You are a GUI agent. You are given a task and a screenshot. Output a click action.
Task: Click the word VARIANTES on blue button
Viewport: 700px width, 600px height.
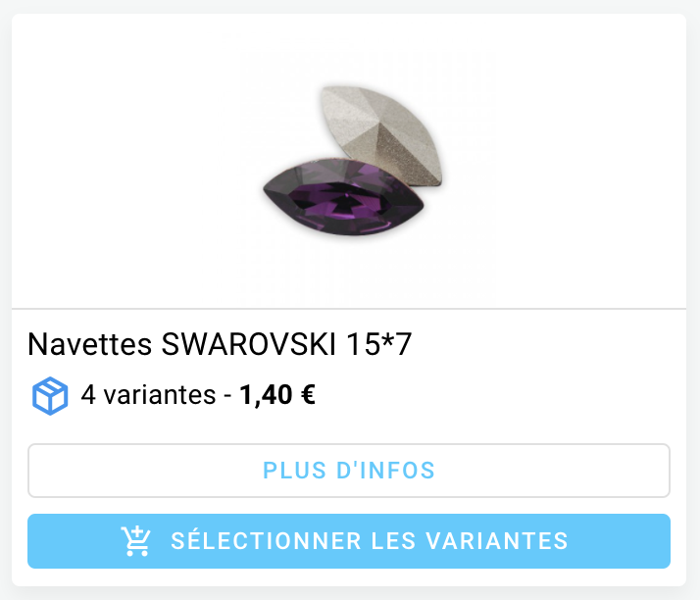point(497,541)
